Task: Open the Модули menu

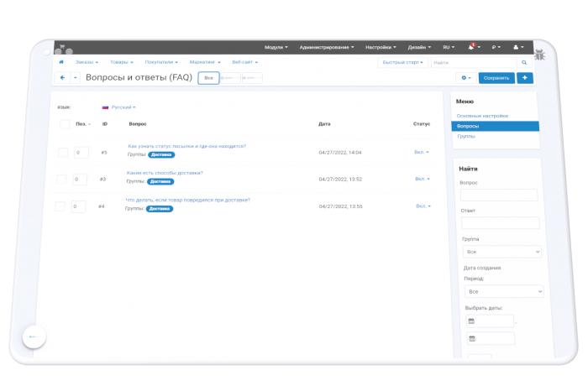Action: 276,47
